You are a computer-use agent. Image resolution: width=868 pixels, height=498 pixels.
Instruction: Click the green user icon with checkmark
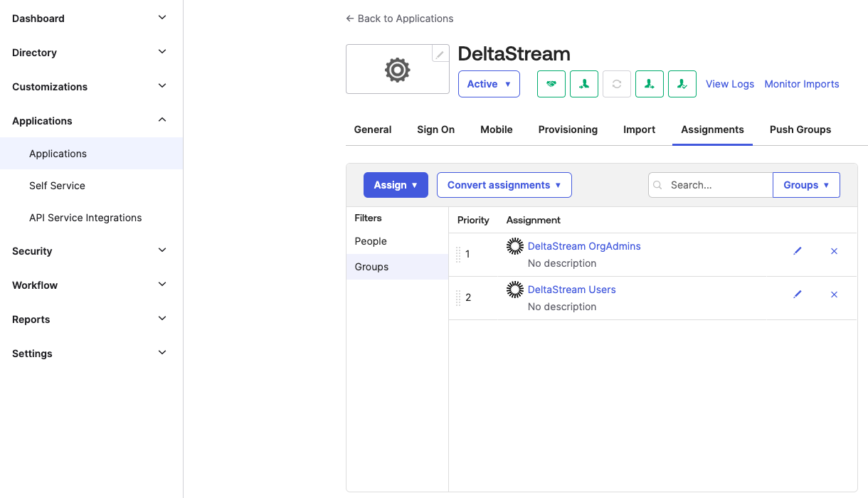tap(682, 84)
